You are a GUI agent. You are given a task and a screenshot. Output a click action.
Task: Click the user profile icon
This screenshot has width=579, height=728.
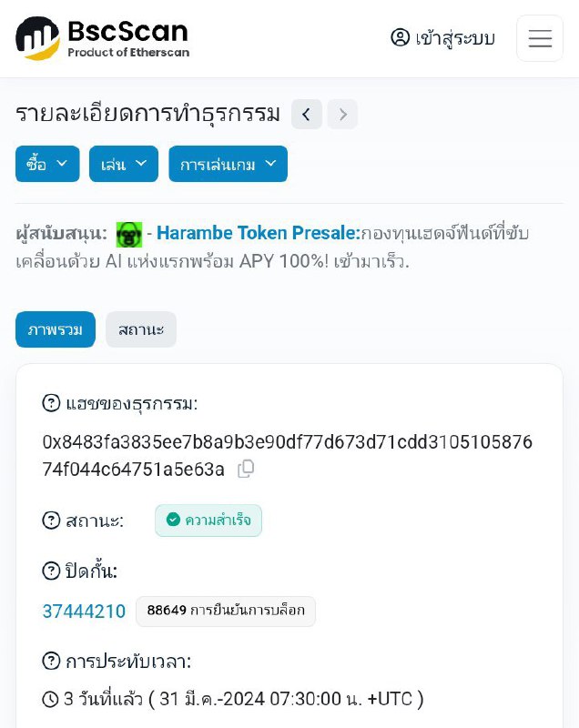[401, 37]
